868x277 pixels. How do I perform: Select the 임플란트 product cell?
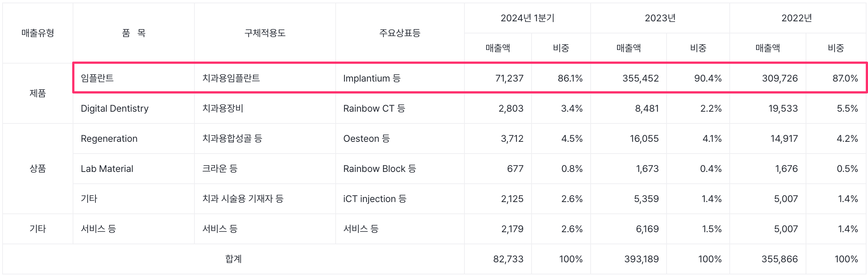click(97, 78)
